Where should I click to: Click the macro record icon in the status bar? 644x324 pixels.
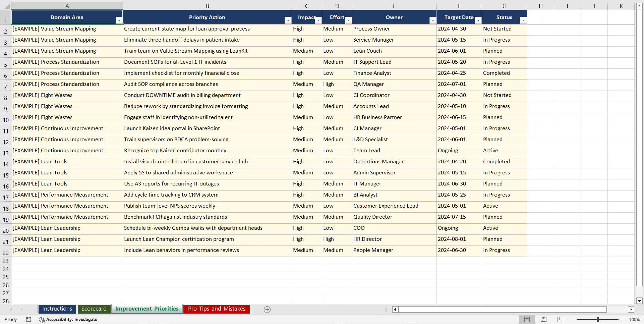click(28, 319)
